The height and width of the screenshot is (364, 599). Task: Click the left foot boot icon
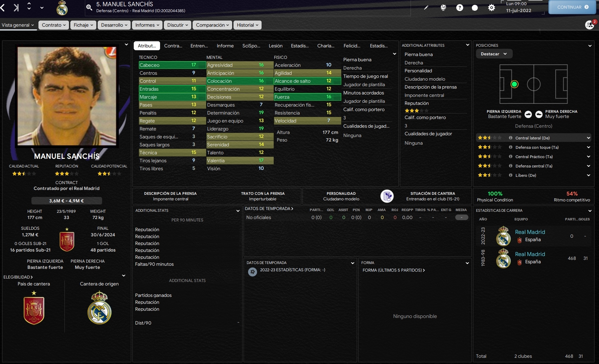point(528,114)
